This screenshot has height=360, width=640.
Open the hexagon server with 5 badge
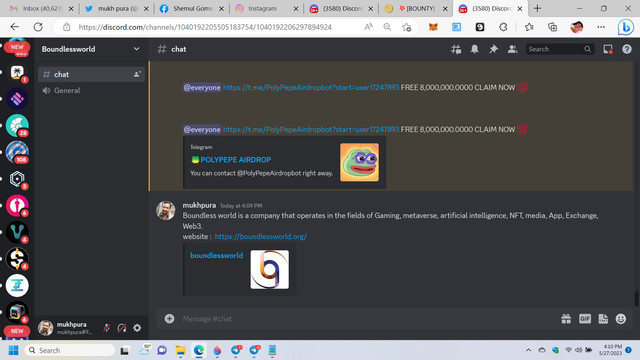[17, 179]
